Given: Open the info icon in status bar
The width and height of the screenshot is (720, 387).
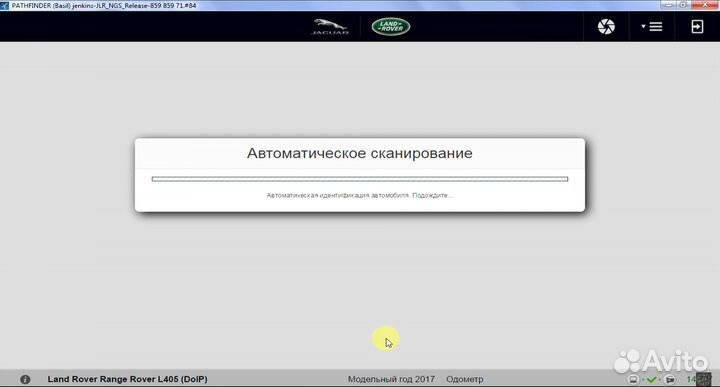Looking at the screenshot, I should point(25,379).
